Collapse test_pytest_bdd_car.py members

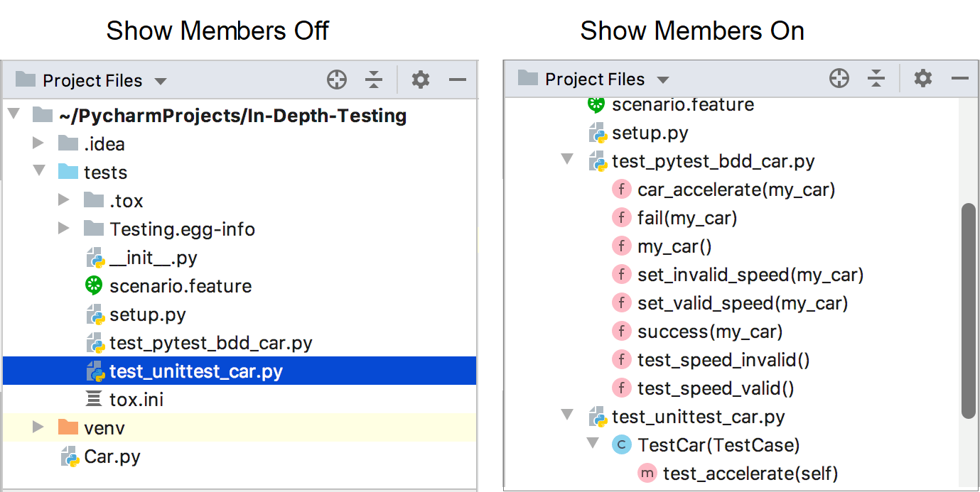pyautogui.click(x=566, y=160)
